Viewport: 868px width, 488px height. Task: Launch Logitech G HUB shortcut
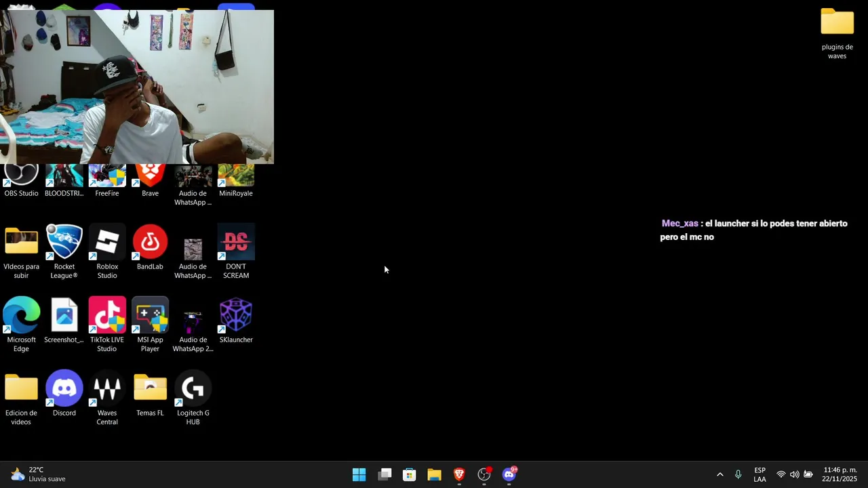[x=193, y=399]
